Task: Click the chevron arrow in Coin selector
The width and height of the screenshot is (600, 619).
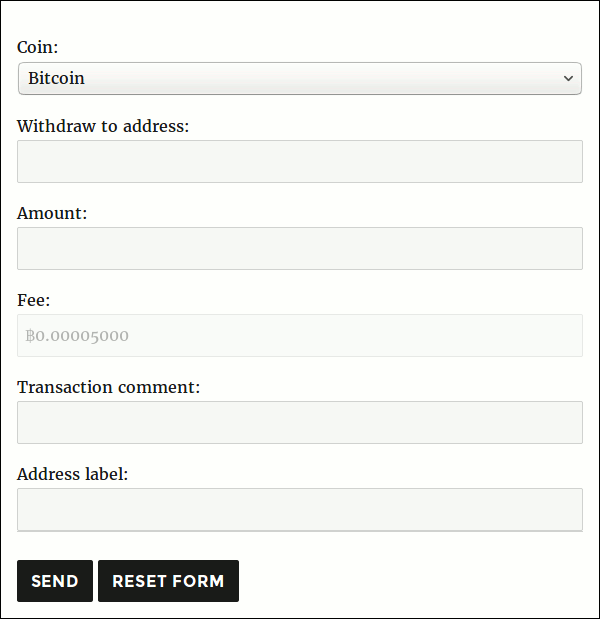Action: click(568, 78)
